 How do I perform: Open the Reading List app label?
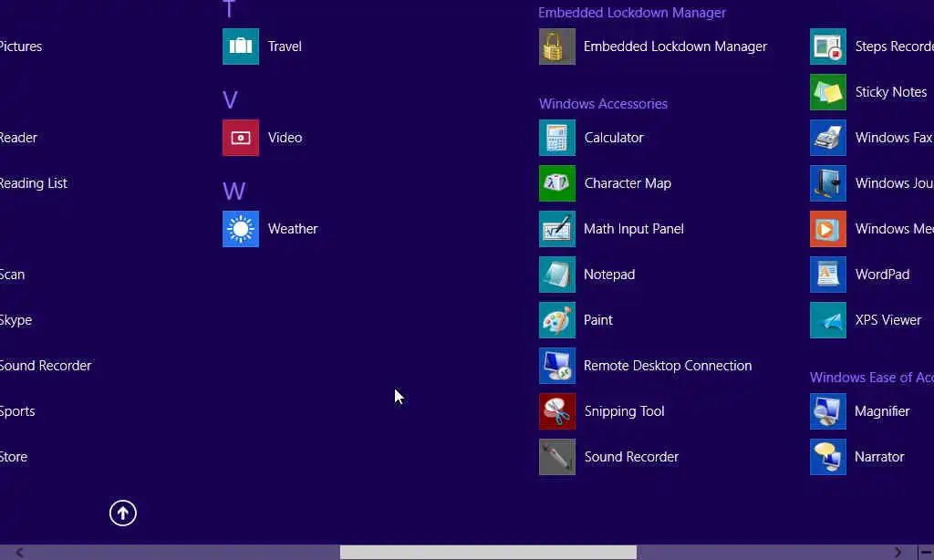coord(34,183)
